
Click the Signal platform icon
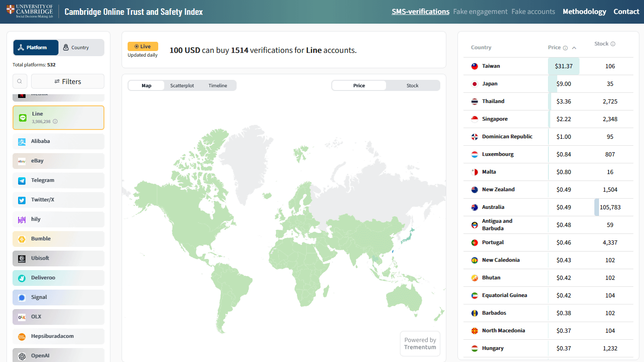click(x=22, y=297)
